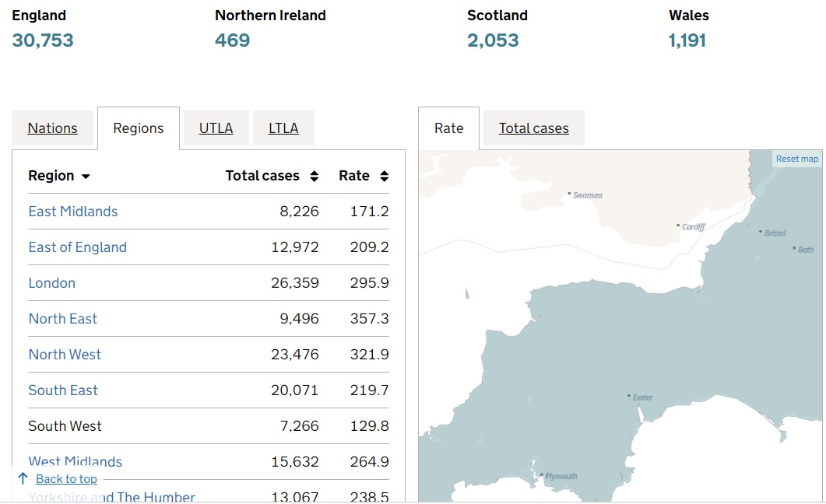Screen dimensions: 826x504
Task: Click the Reset map button
Action: pos(796,159)
